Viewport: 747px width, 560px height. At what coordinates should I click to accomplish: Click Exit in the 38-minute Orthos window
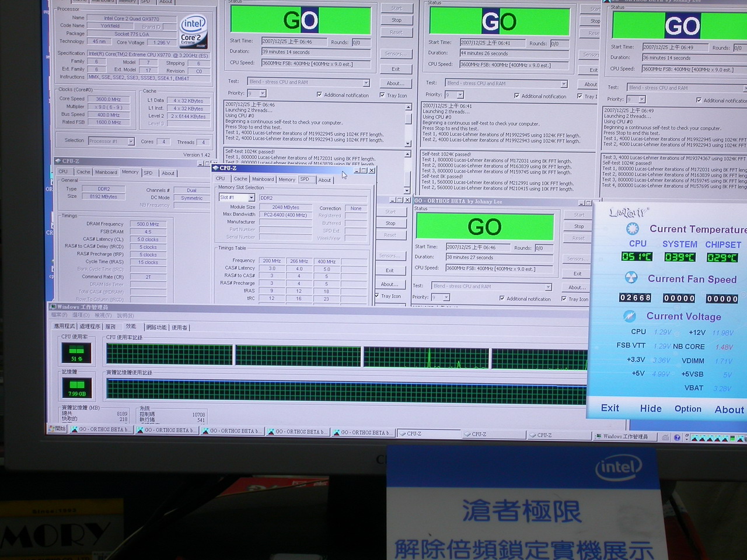577,273
